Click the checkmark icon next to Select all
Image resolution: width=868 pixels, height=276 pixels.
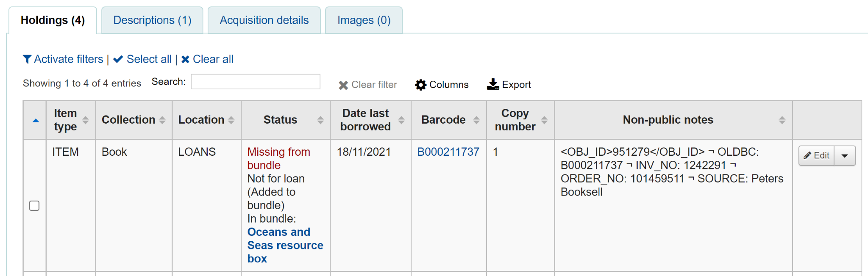[x=118, y=59]
